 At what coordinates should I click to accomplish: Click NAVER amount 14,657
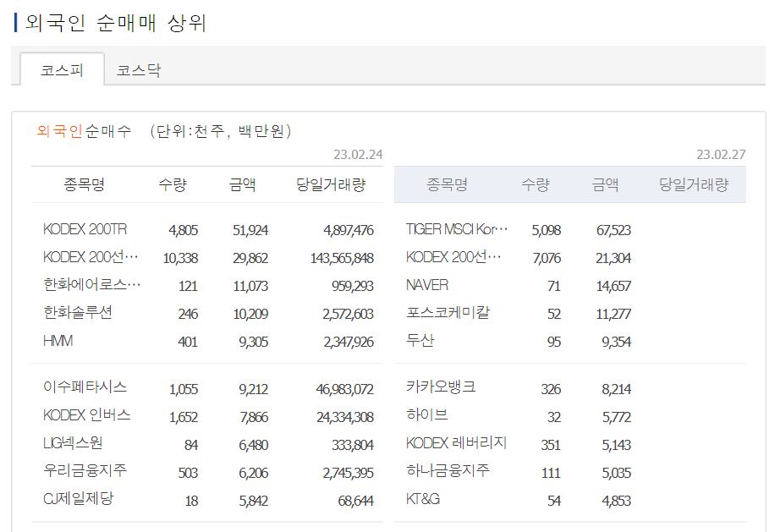pyautogui.click(x=613, y=286)
